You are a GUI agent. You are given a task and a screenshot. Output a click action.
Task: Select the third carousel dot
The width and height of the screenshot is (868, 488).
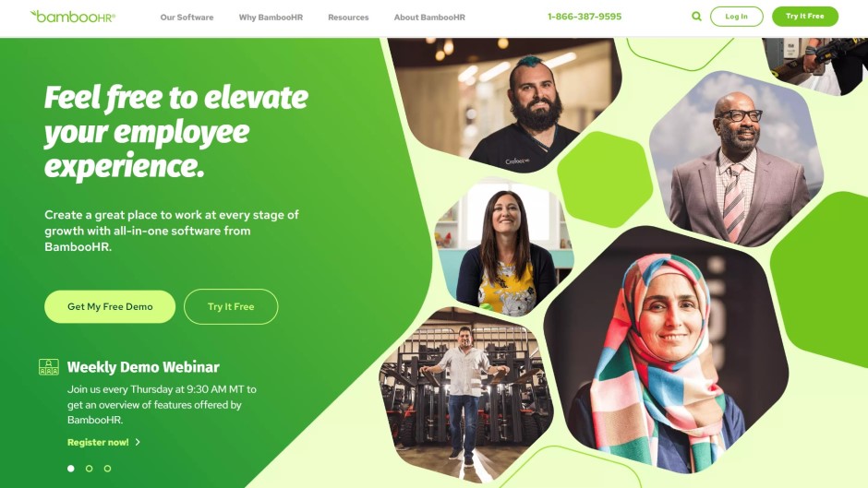point(107,469)
